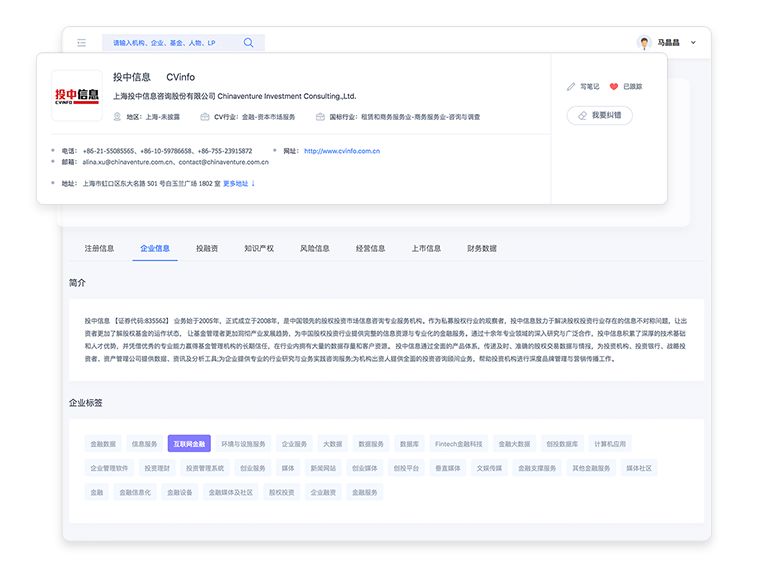Select the 其他金融服务 tag
774x586 pixels.
click(591, 468)
